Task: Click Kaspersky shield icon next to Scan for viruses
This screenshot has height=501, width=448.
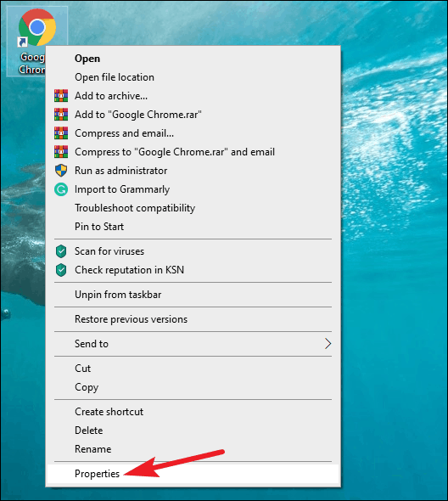Action: [x=61, y=251]
